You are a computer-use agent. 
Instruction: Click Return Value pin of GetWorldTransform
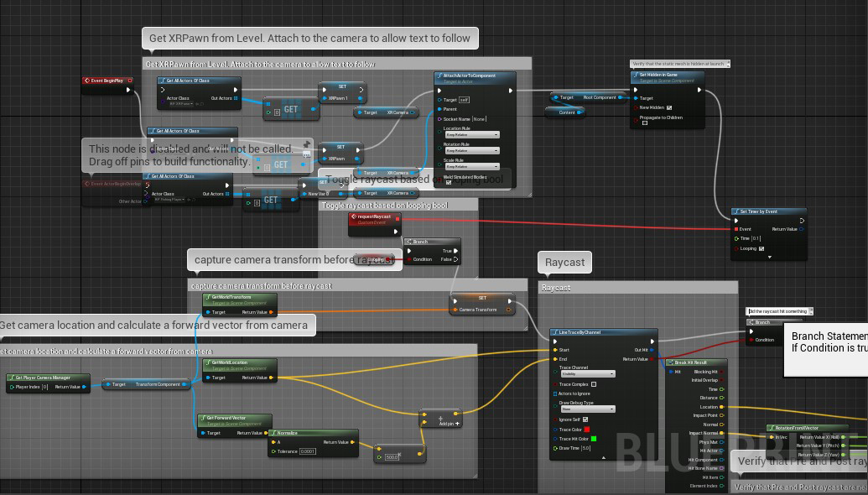pyautogui.click(x=271, y=312)
